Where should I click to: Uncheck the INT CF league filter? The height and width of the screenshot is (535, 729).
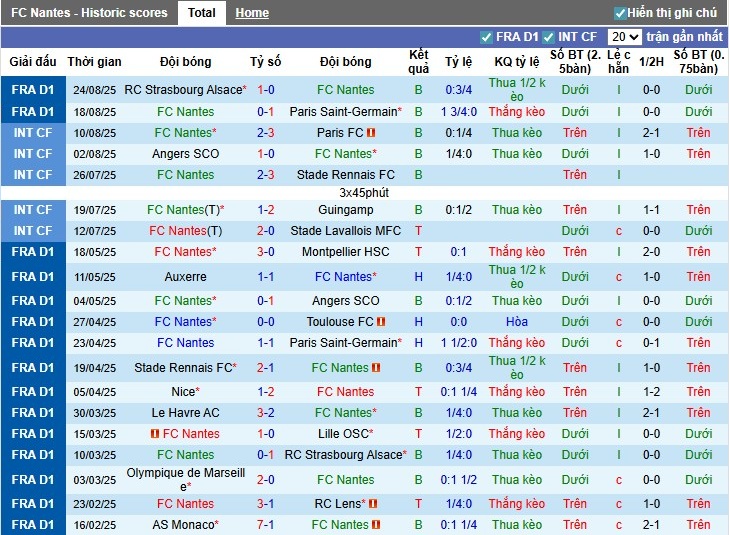pos(548,38)
